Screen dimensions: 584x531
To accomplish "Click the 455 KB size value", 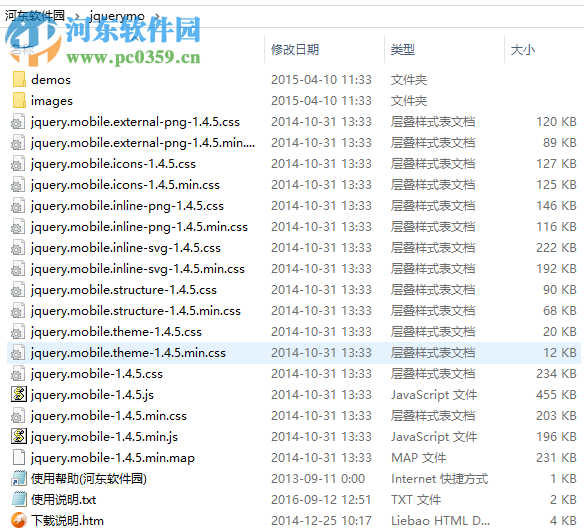I will (x=556, y=395).
